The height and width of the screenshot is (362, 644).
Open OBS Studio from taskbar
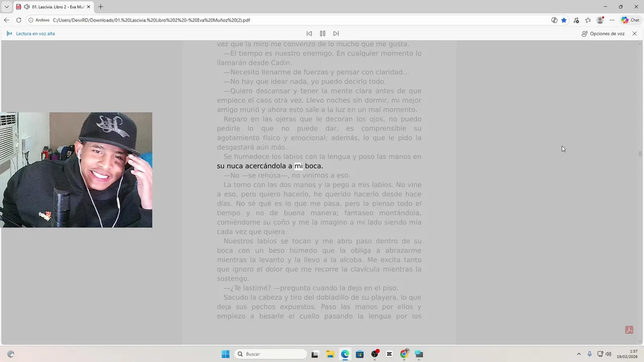(x=375, y=354)
